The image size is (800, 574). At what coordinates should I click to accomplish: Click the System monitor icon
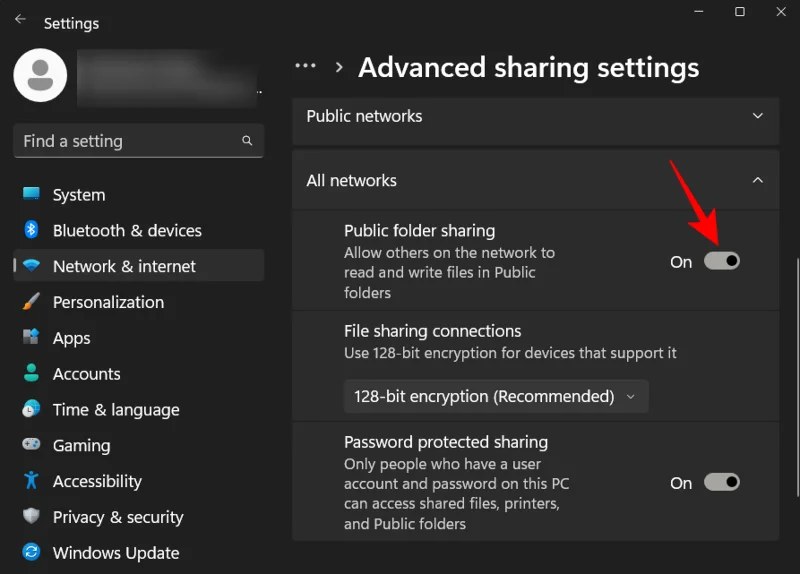[31, 194]
